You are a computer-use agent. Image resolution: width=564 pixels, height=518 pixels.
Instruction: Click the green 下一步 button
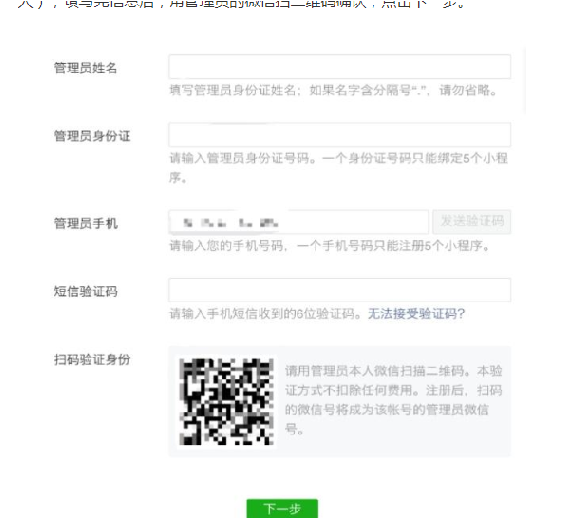pos(282,508)
